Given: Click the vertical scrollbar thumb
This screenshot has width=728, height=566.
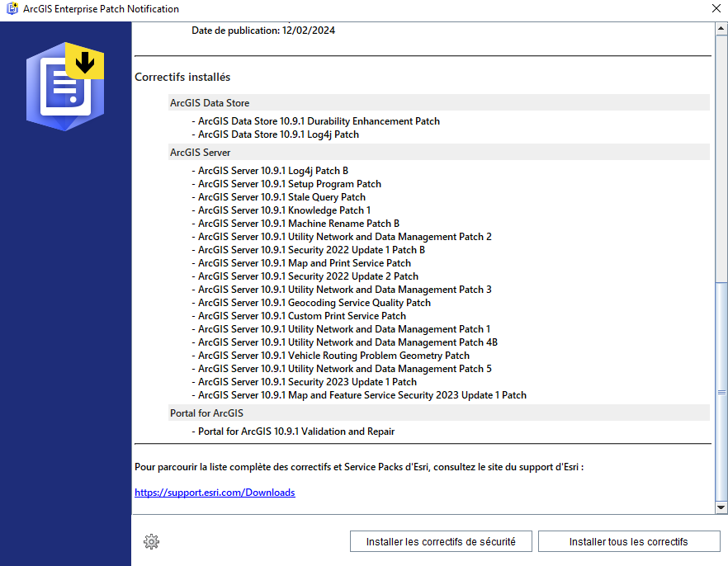Looking at the screenshot, I should coord(721,392).
